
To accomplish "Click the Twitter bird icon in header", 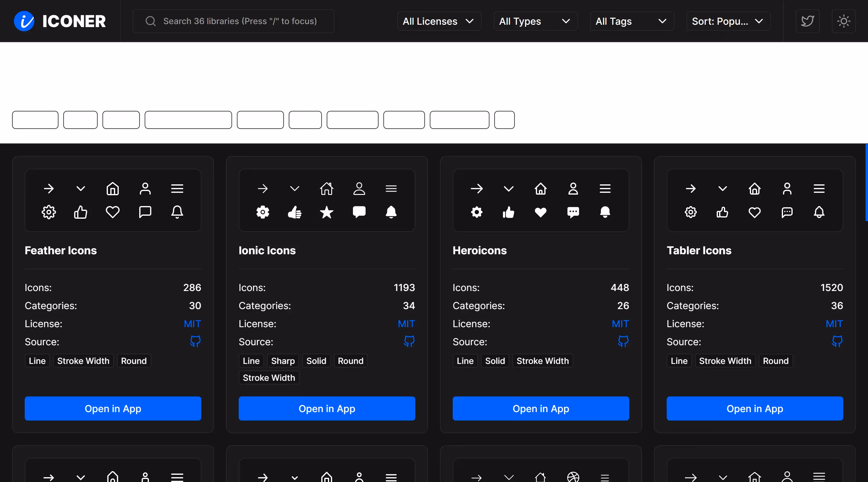I will point(807,21).
